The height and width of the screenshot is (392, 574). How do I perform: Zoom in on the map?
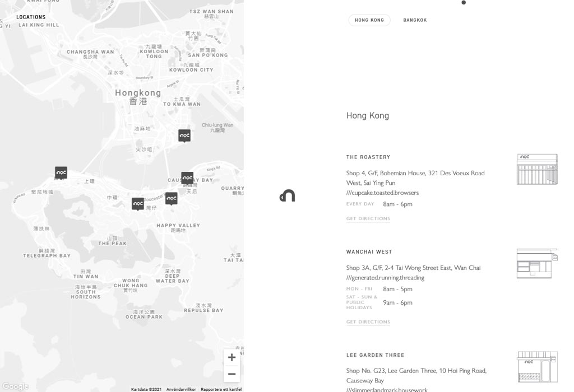[x=232, y=357]
